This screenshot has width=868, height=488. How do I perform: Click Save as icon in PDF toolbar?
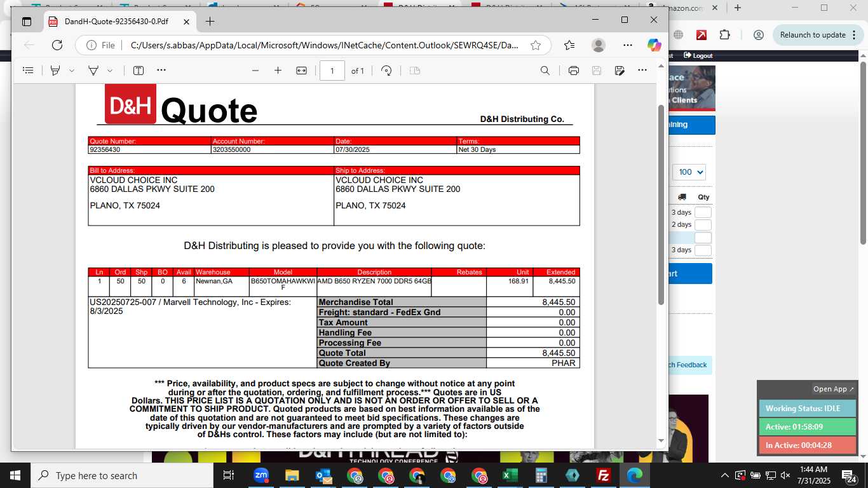620,71
